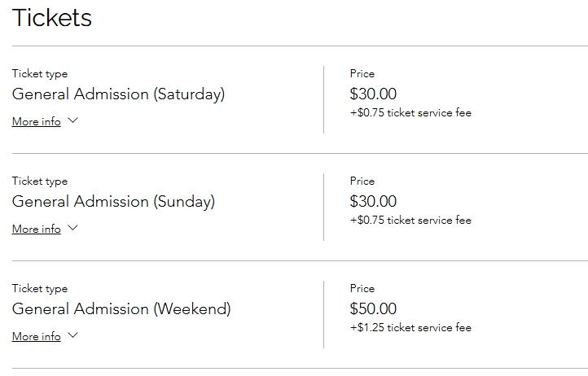This screenshot has height=376, width=588.
Task: Click the Saturday $30.00 price
Action: pyautogui.click(x=373, y=94)
